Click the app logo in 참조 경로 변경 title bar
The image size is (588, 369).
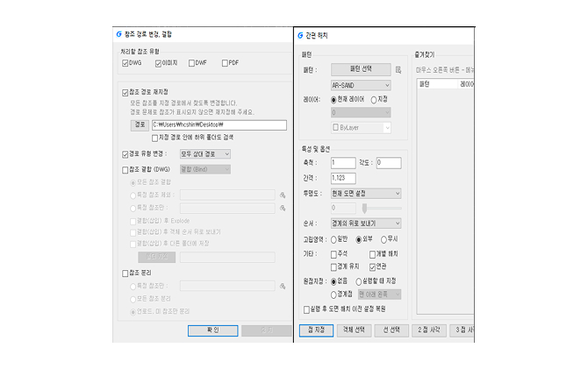[x=118, y=34]
